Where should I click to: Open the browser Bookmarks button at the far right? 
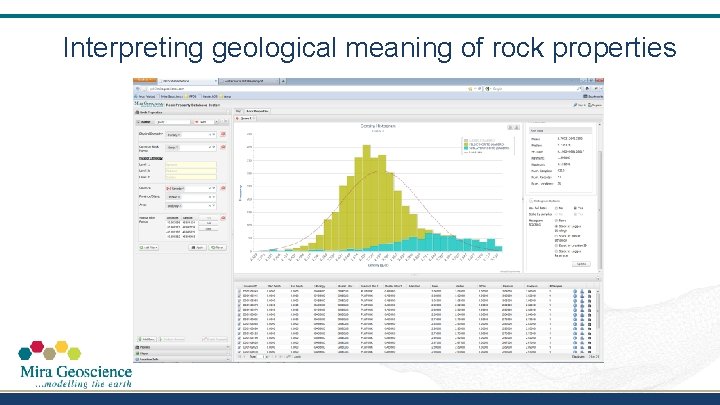[593, 96]
